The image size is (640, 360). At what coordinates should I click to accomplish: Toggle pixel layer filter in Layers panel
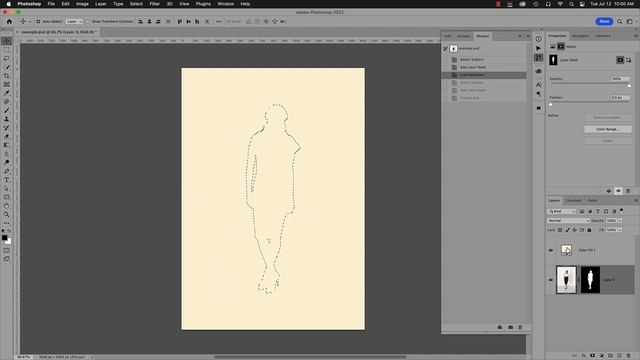pos(582,211)
